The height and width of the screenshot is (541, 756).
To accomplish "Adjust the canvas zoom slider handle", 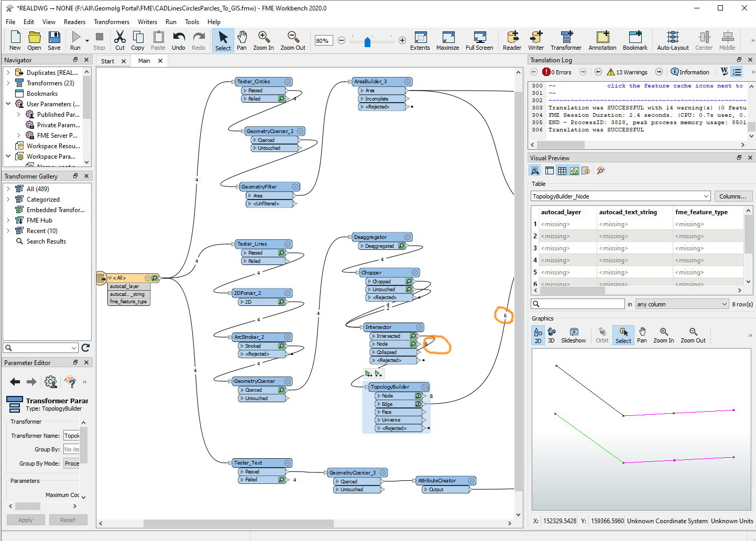I will (367, 41).
